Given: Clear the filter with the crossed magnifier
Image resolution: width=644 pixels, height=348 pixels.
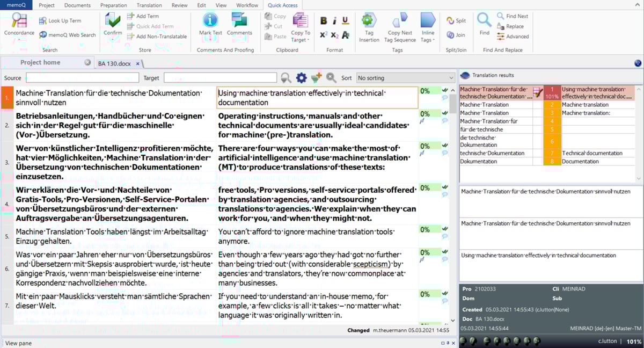Looking at the screenshot, I should tap(331, 78).
